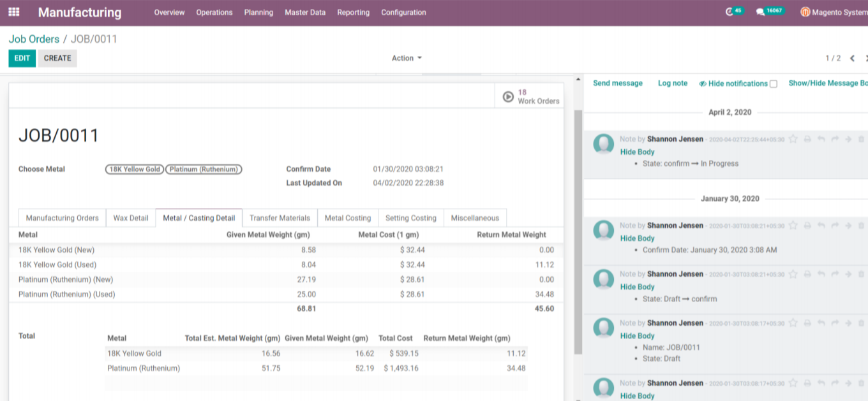Open the apps grid menu icon

(13, 12)
